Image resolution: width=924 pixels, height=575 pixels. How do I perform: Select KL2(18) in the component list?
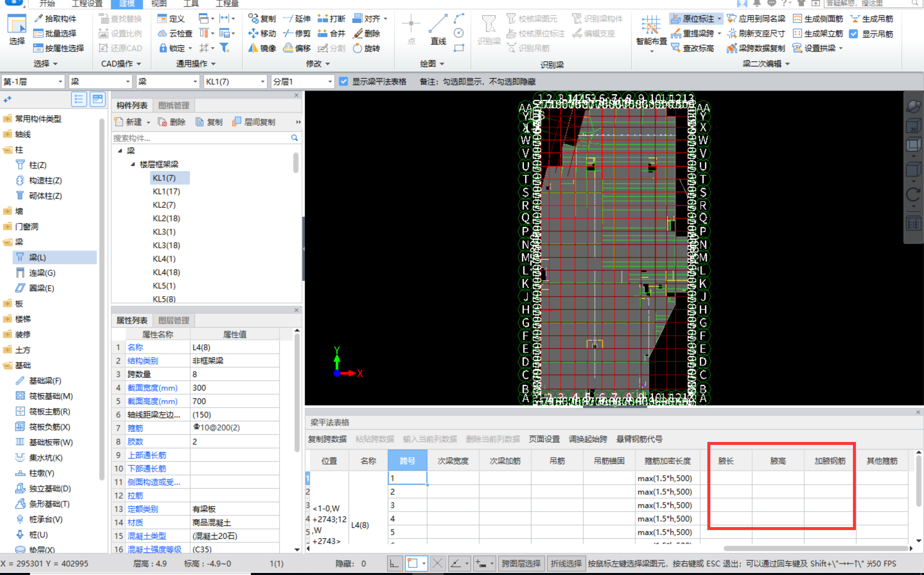166,218
